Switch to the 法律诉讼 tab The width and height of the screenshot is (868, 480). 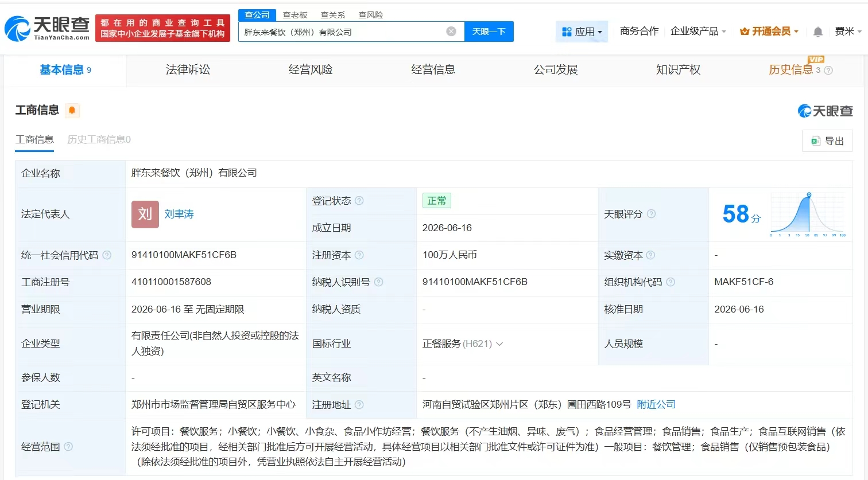pos(188,70)
